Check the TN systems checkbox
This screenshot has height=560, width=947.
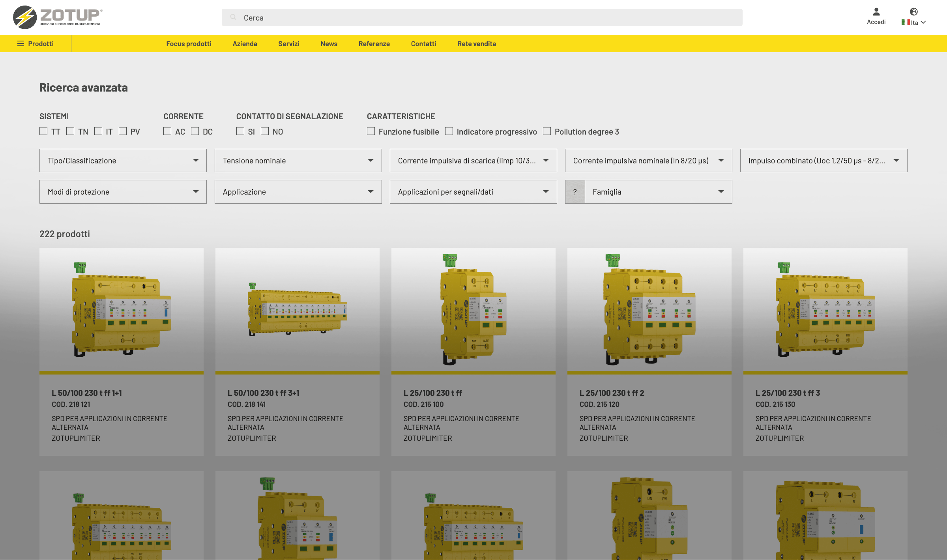pos(70,131)
